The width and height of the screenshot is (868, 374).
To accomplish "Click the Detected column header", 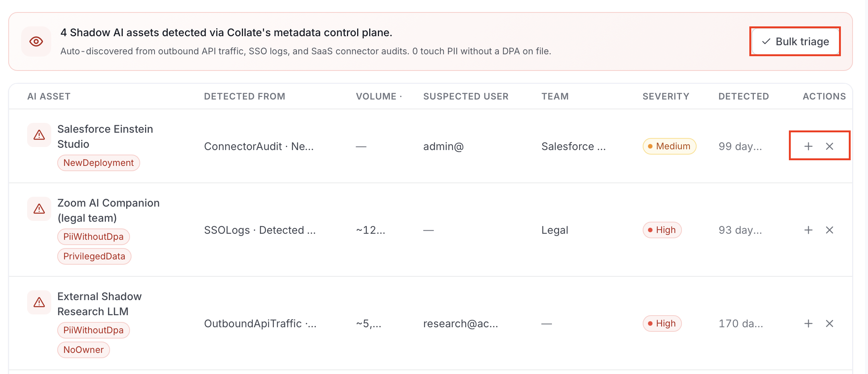I will click(x=743, y=97).
